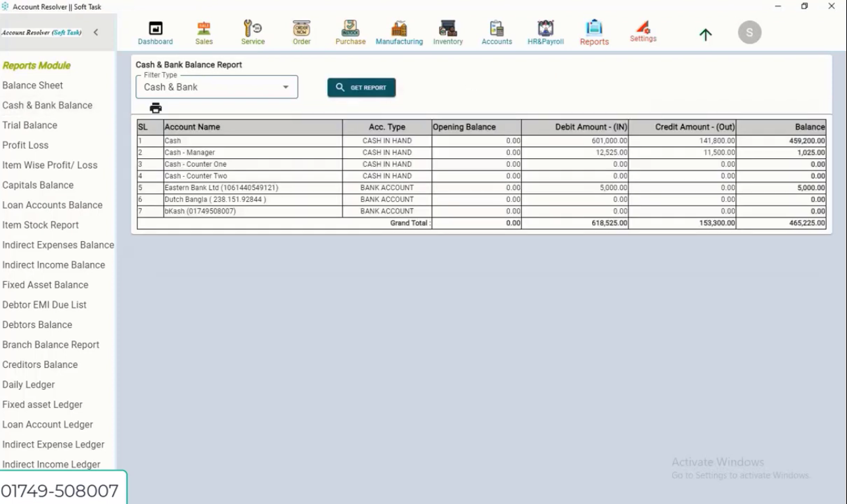This screenshot has height=504, width=847.
Task: Open the Trial Balance report
Action: (x=30, y=125)
